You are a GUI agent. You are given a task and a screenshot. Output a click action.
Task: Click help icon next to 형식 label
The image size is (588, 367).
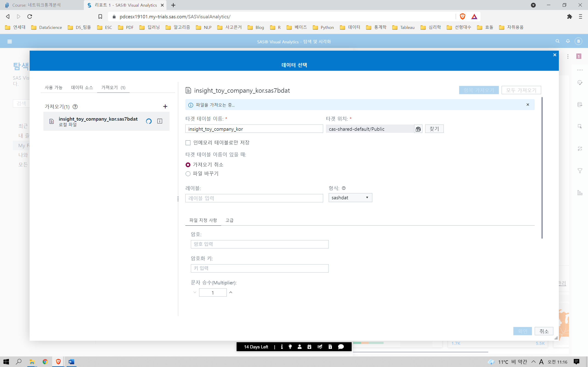344,188
